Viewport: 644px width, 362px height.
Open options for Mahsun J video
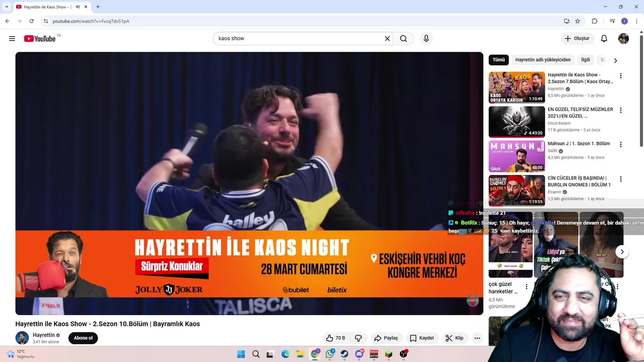[x=620, y=144]
